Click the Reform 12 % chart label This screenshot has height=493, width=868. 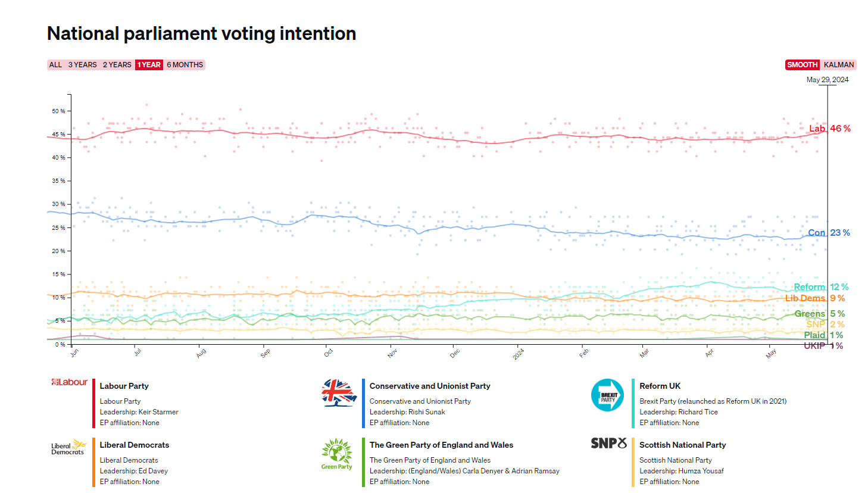821,287
